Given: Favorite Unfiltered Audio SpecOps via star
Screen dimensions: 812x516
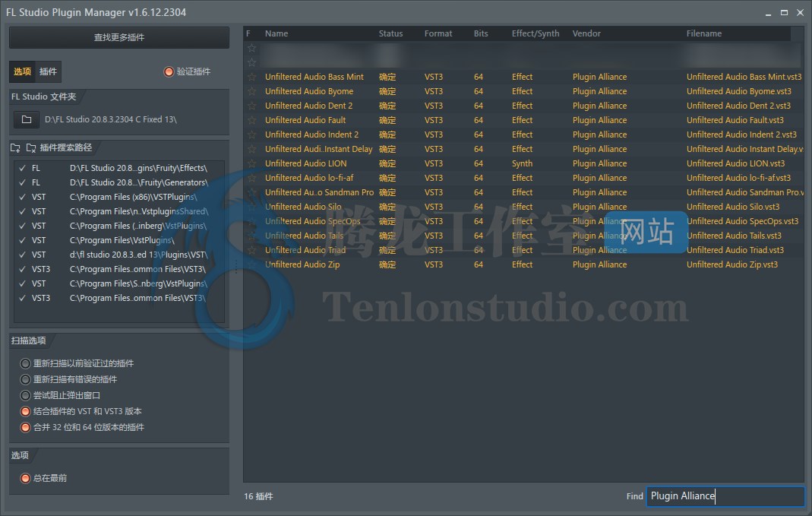Looking at the screenshot, I should click(x=251, y=221).
